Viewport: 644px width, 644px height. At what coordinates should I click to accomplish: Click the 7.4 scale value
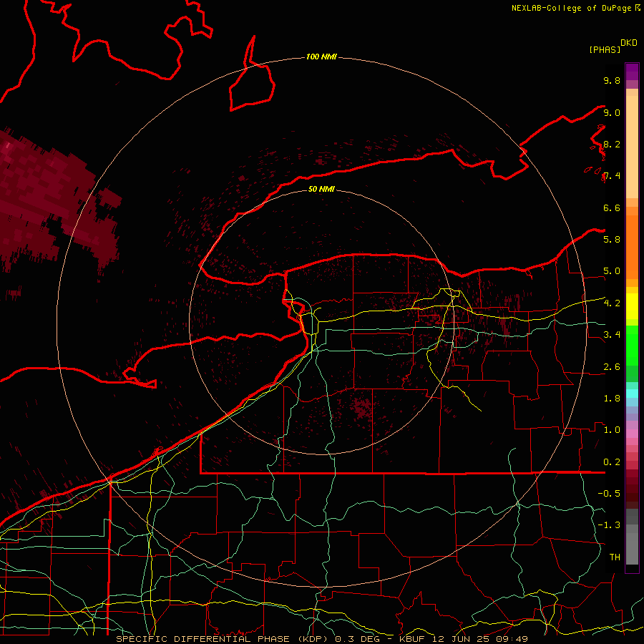[612, 176]
